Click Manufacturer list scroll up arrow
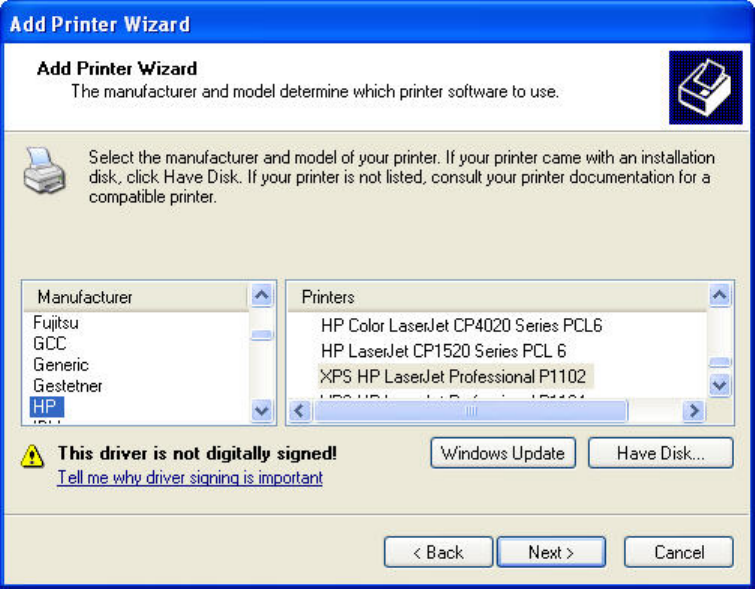 pyautogui.click(x=261, y=295)
